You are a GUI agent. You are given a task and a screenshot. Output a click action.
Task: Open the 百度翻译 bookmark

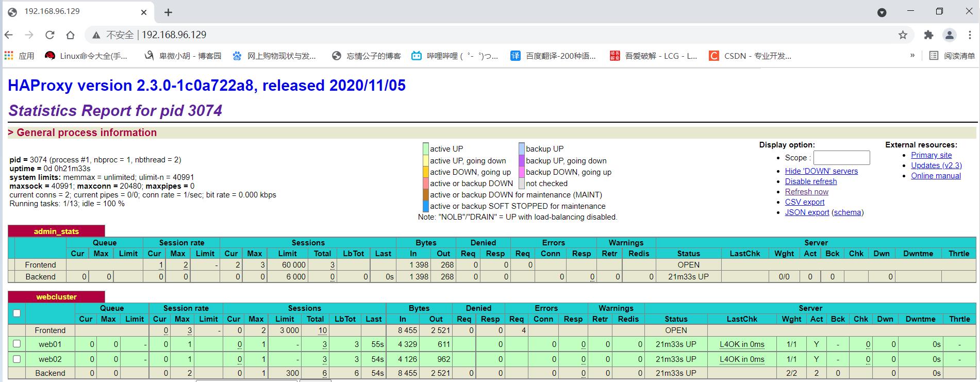pos(553,56)
